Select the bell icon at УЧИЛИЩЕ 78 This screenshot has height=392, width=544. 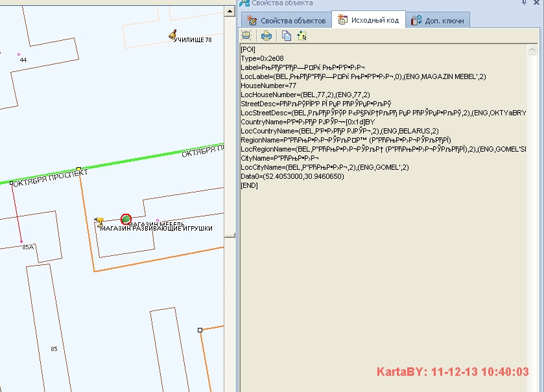(x=172, y=34)
